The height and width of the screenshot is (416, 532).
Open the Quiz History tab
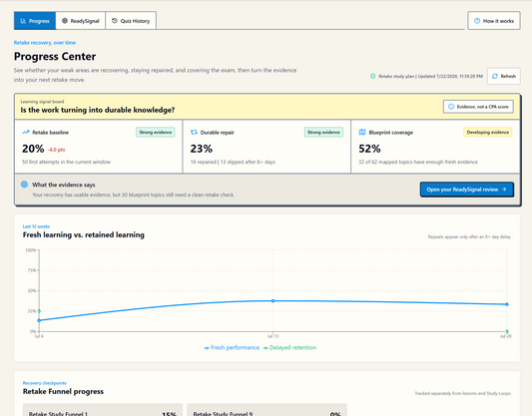131,21
